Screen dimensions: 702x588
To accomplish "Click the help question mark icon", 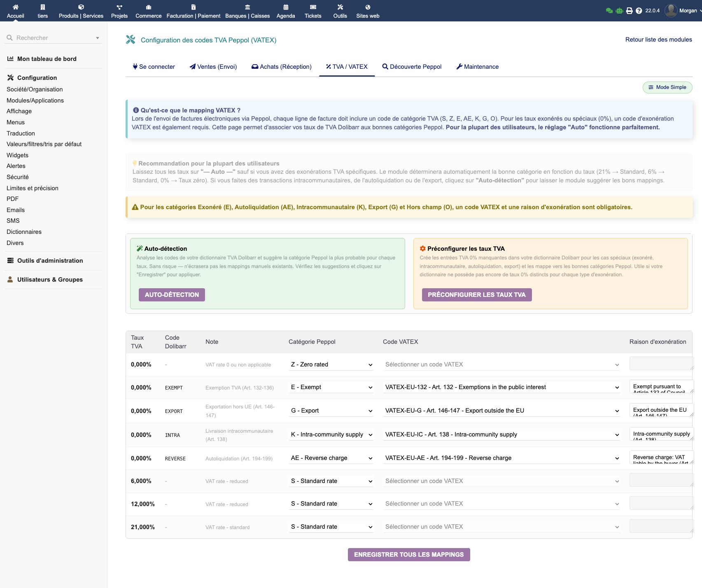I will click(x=639, y=11).
